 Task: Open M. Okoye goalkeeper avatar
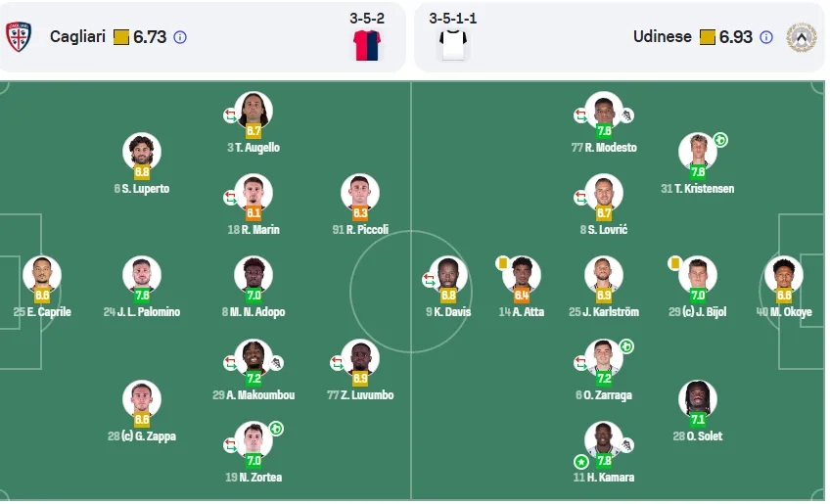[x=784, y=275]
